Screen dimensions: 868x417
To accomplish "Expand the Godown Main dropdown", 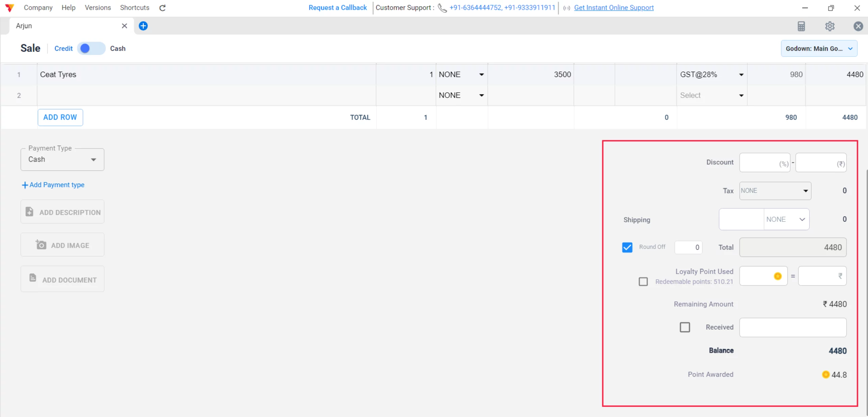I will point(819,48).
